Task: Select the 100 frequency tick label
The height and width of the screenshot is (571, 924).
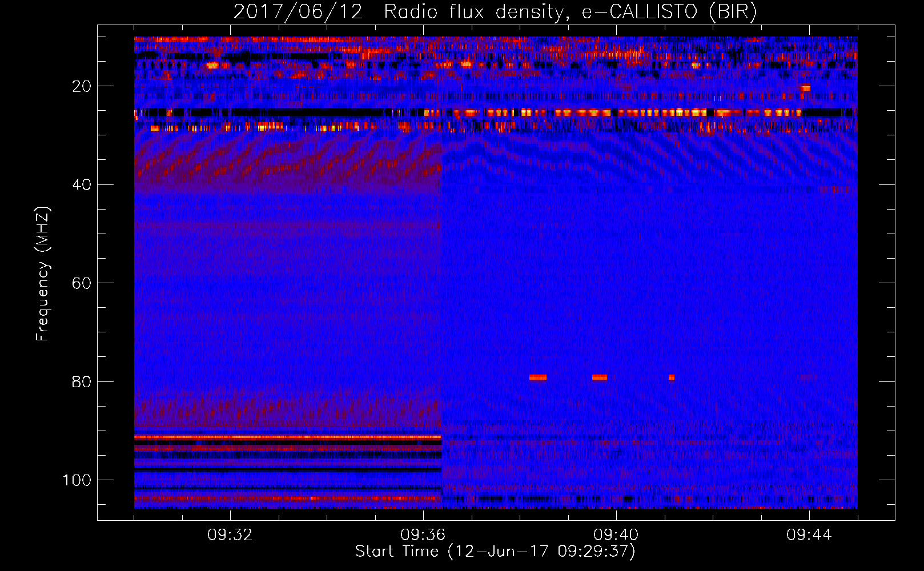Action: [77, 480]
